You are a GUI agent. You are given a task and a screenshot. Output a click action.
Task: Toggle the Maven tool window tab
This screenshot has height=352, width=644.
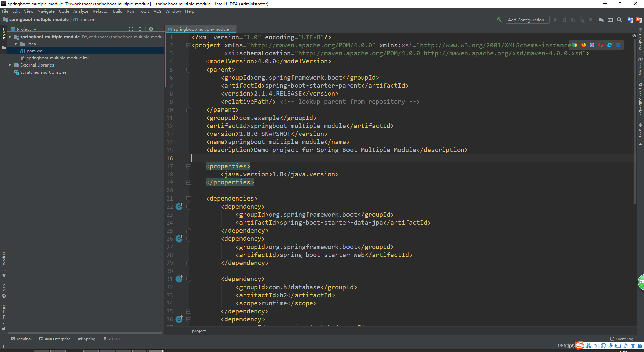640,65
